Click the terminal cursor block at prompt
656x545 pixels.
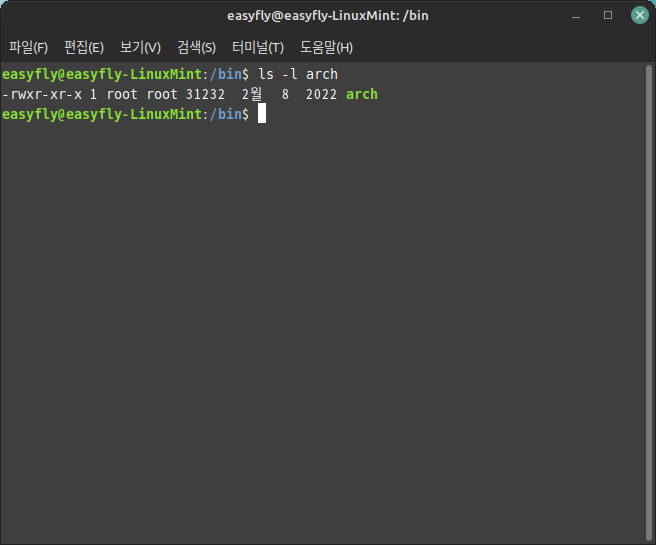(262, 113)
